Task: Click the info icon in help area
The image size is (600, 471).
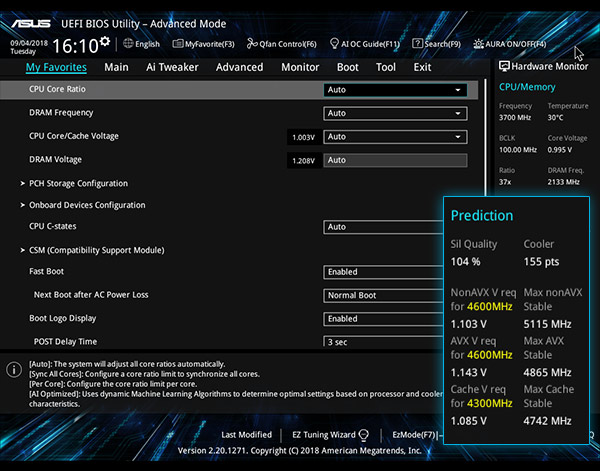Action: [12, 370]
